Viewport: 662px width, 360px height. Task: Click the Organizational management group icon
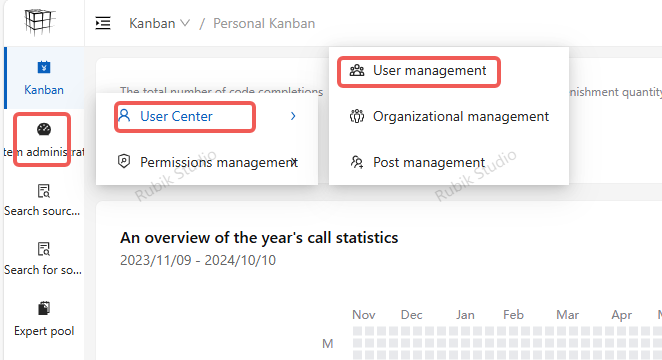[357, 116]
